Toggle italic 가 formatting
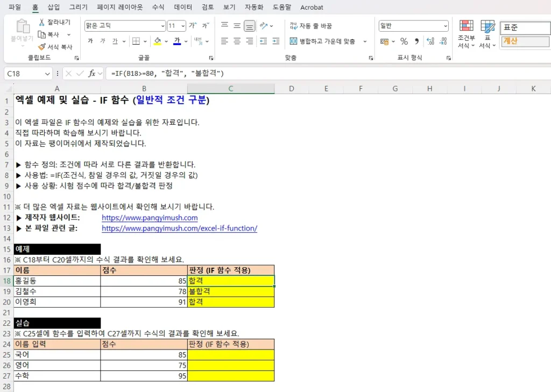The width and height of the screenshot is (551, 392). pos(103,41)
